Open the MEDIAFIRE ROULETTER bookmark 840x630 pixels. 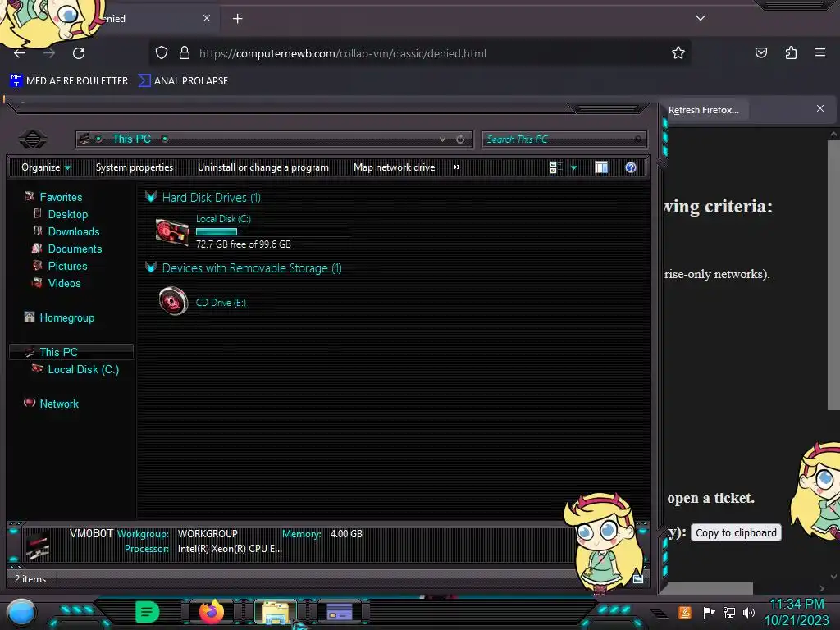[x=69, y=81]
